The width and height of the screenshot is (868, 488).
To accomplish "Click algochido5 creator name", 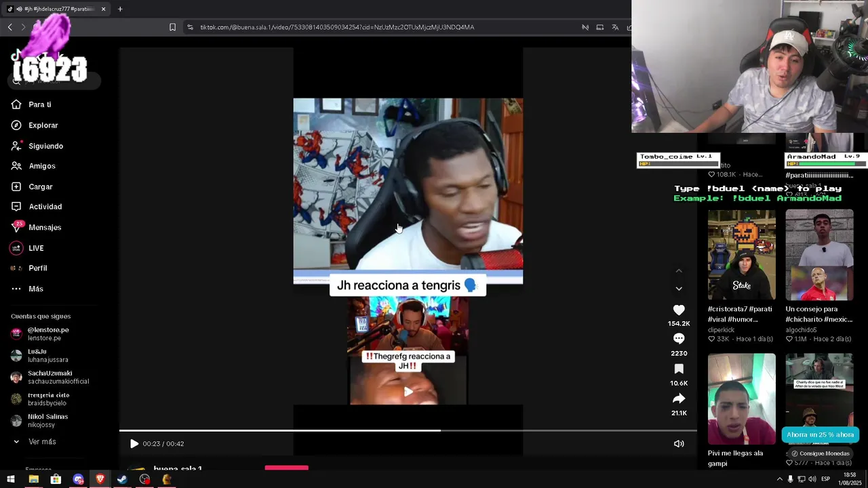I will tap(801, 330).
